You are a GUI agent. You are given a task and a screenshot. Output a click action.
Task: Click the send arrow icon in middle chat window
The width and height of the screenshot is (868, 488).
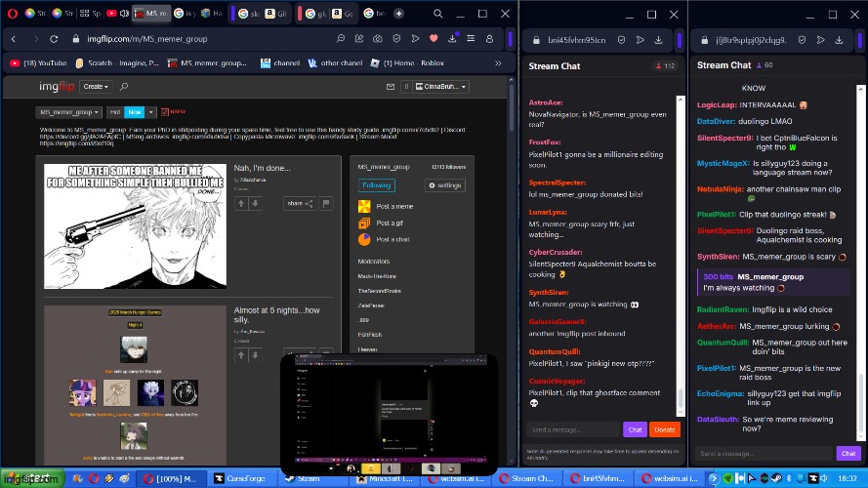(x=640, y=40)
